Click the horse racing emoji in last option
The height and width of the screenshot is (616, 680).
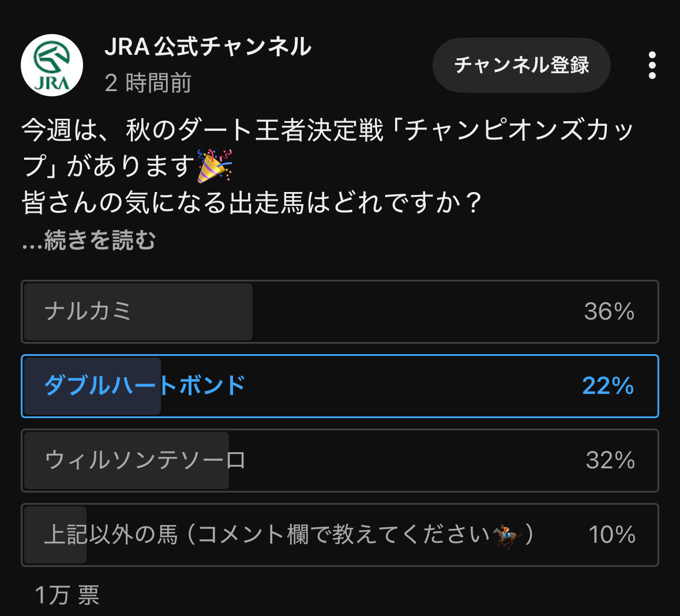[508, 536]
